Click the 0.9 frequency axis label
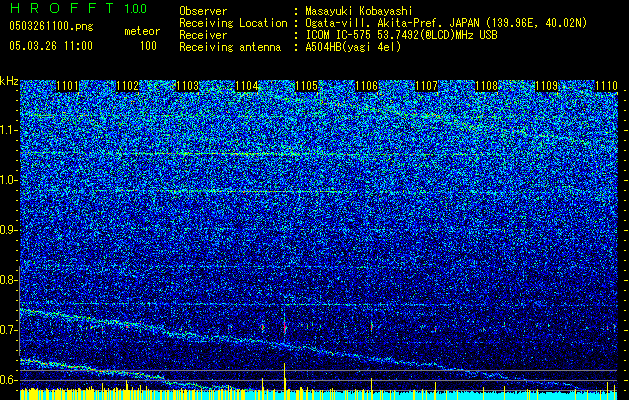This screenshot has height=400, width=629. [x=8, y=230]
